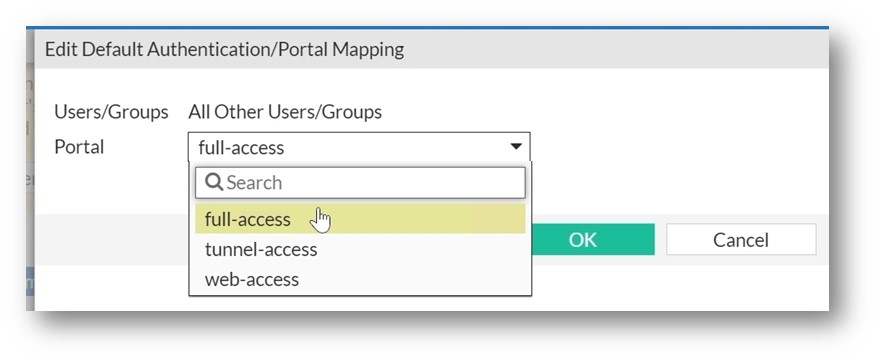Click the Search placeholder text in the dropdown
The width and height of the screenshot is (881, 363).
tap(254, 183)
